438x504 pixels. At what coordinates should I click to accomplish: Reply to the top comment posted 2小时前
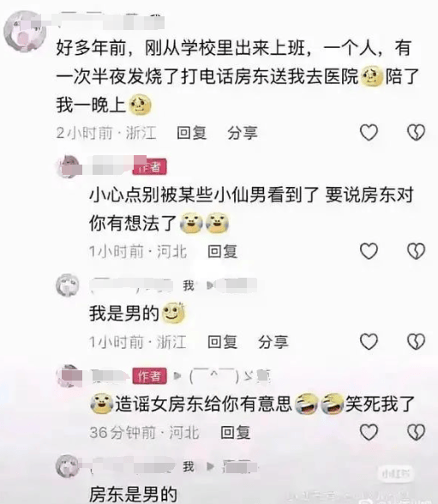191,133
